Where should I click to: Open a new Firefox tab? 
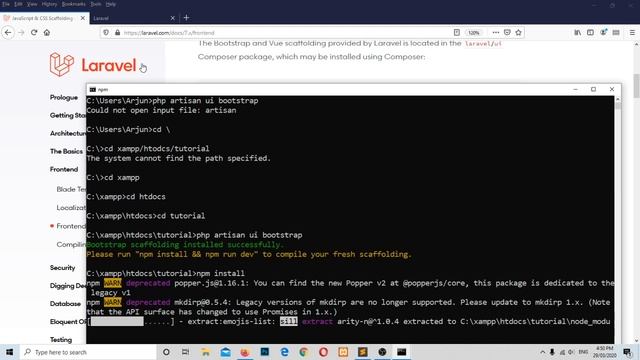186,18
